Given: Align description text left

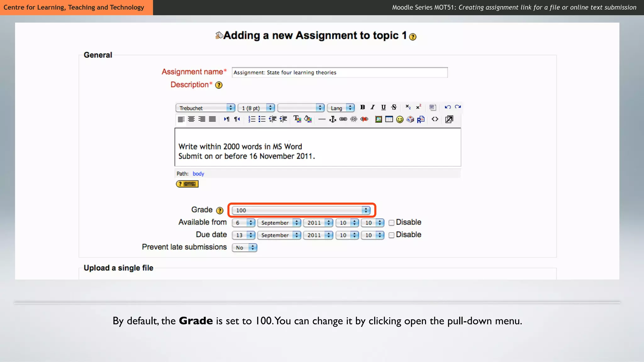Looking at the screenshot, I should tap(181, 119).
